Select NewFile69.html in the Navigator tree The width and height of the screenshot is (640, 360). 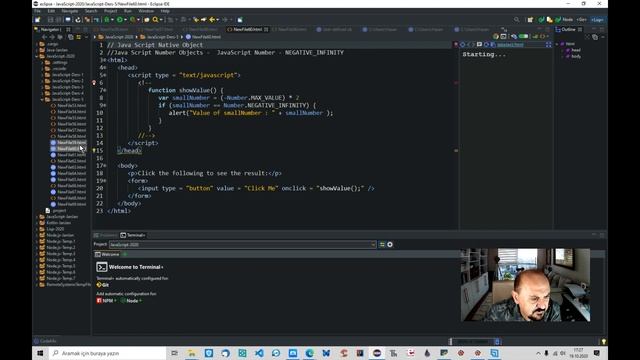pyautogui.click(x=68, y=204)
